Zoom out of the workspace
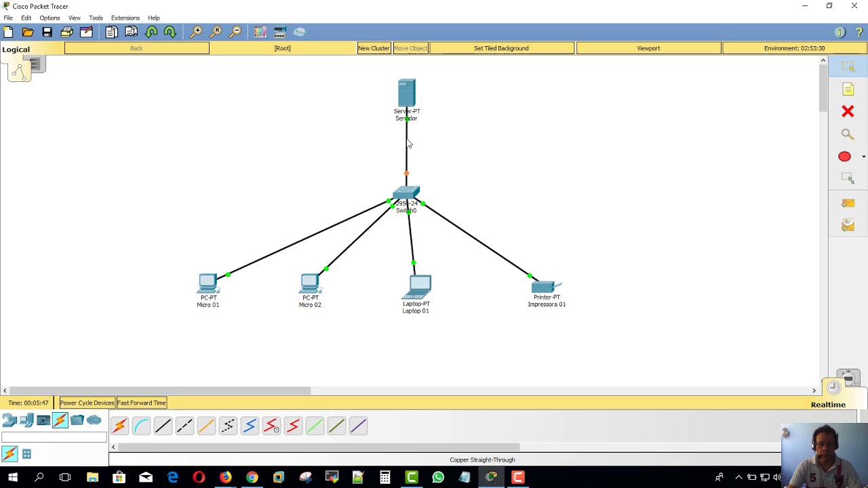 (235, 32)
